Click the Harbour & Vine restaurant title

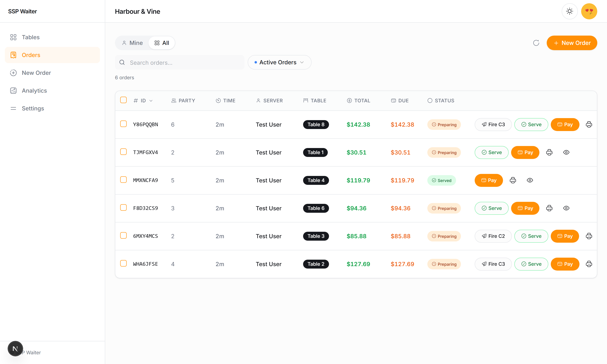click(x=137, y=11)
